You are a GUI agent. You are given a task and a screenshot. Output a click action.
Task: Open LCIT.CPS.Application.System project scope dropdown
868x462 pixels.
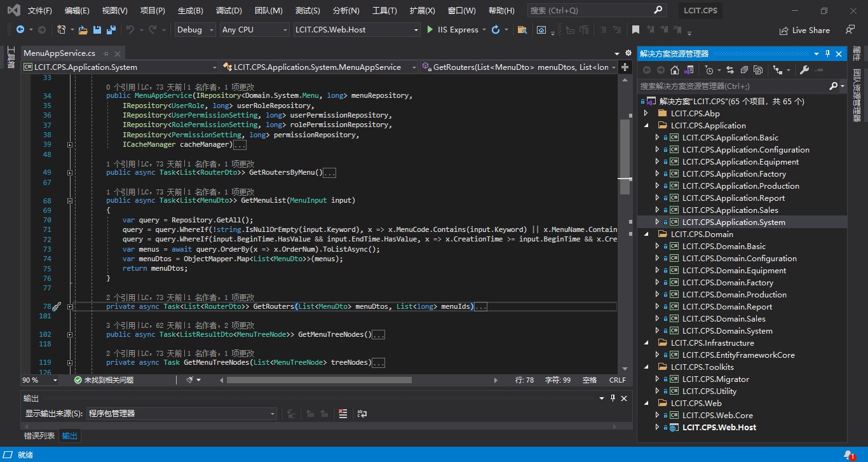tap(120, 67)
